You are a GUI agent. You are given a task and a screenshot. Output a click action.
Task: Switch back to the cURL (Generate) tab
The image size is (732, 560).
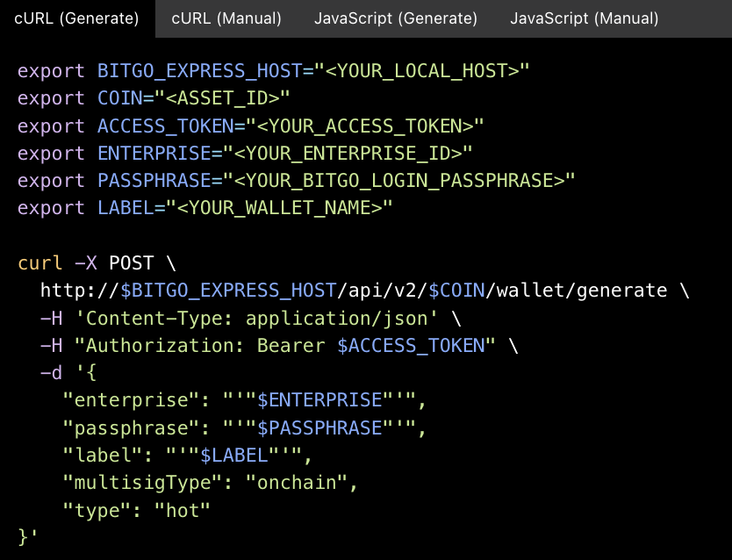(x=76, y=18)
